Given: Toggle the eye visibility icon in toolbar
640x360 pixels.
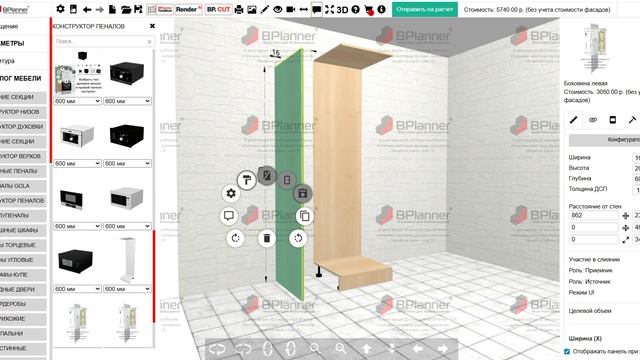Looking at the screenshot, I should point(278,9).
